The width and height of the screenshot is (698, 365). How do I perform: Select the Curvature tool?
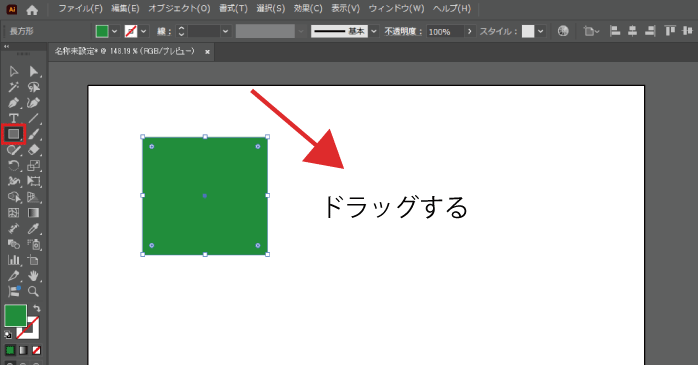coord(33,103)
